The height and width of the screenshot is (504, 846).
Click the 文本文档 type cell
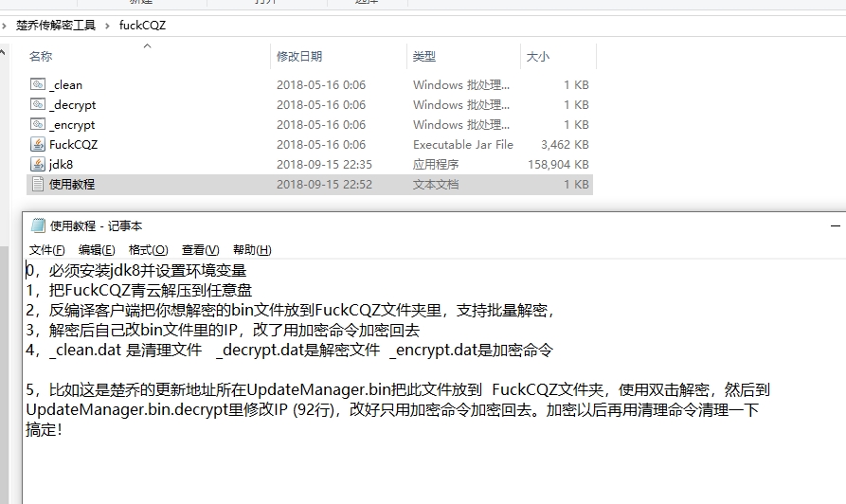coord(436,185)
